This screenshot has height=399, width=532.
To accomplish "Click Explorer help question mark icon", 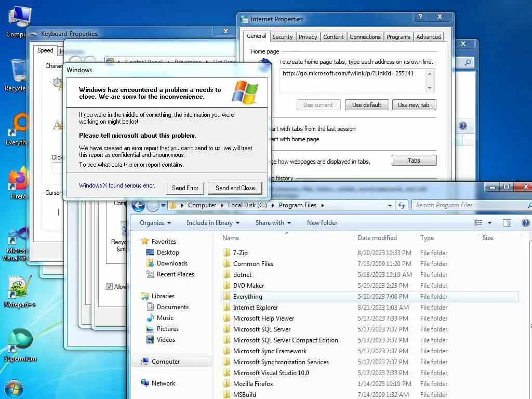I will coord(526,223).
